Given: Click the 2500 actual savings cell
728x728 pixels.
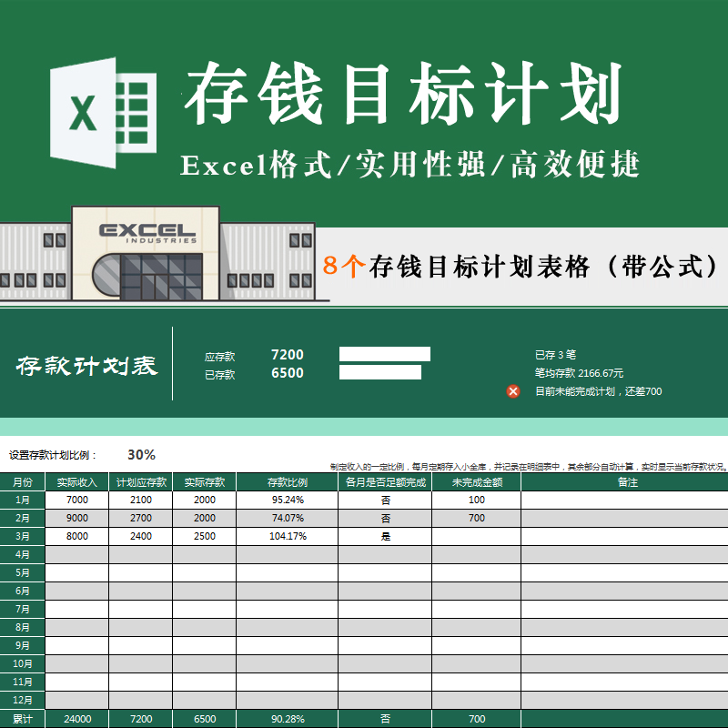Looking at the screenshot, I should 204,536.
